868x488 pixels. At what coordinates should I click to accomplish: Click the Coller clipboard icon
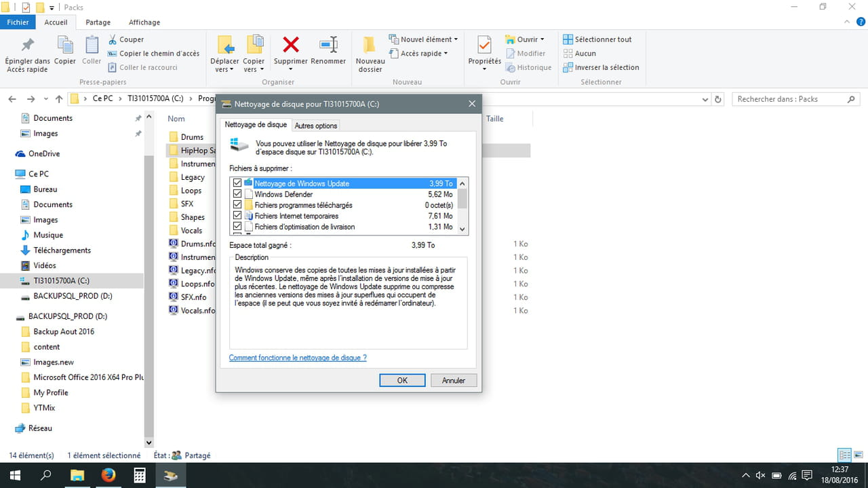[92, 45]
